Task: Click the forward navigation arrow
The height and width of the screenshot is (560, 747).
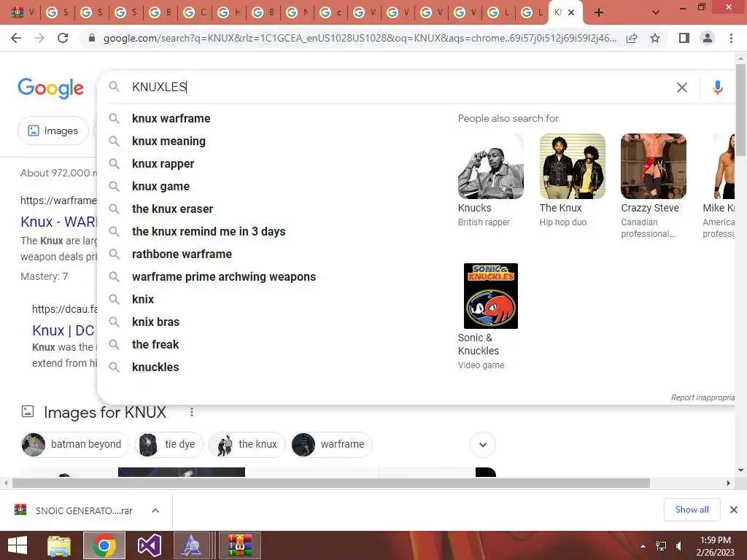Action: coord(39,38)
